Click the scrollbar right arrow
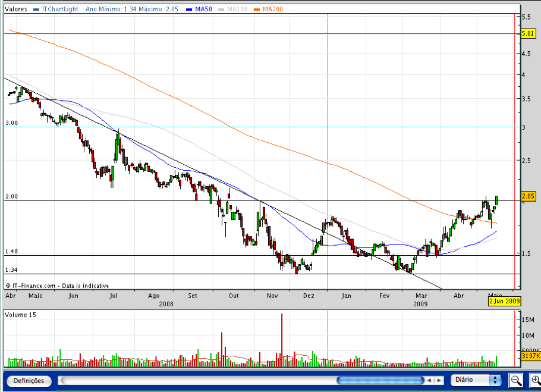This screenshot has width=541, height=392. [x=439, y=380]
